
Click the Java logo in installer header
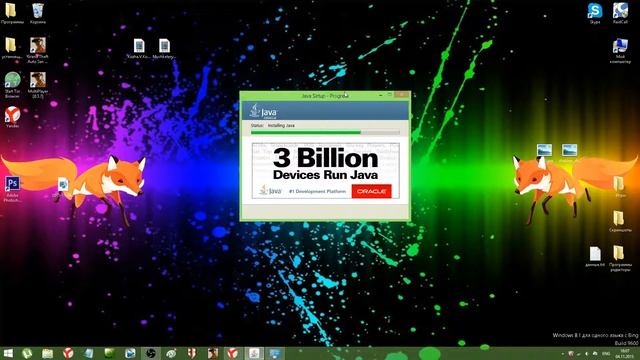click(x=263, y=111)
